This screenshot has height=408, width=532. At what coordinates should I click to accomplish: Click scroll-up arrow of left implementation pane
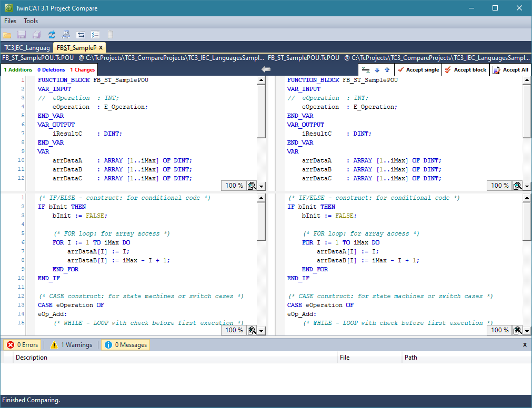point(261,198)
